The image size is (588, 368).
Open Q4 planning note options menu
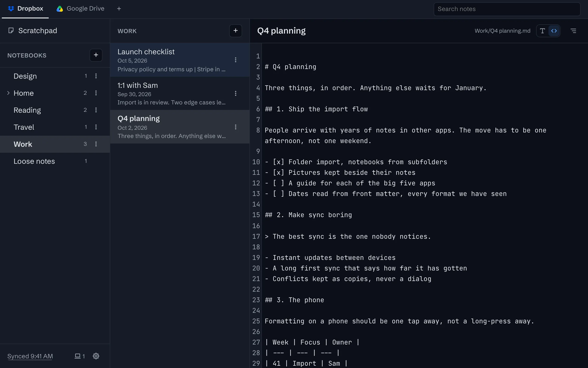tap(235, 127)
